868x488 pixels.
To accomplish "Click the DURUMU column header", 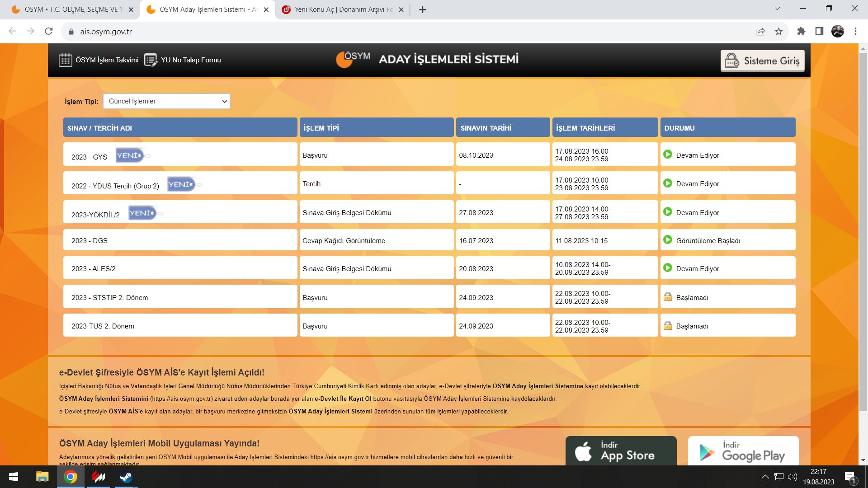I will (728, 128).
